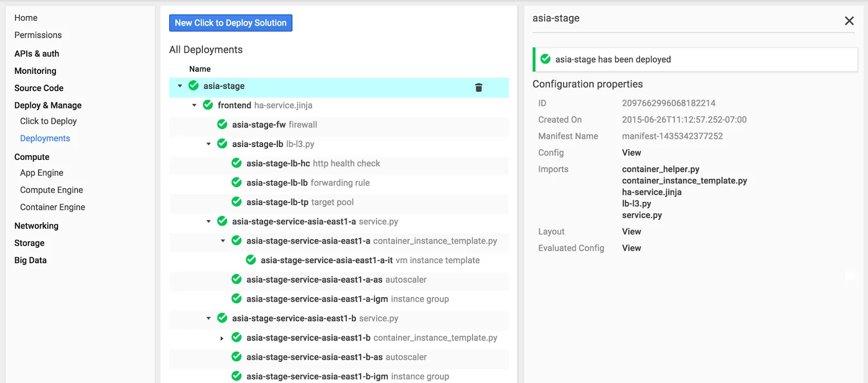Click New Click to Deploy Solution button
Viewport: 868px width, 383px height.
[231, 23]
